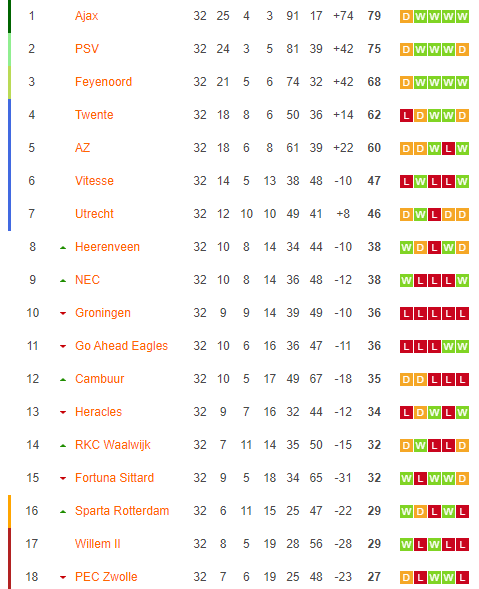Click PEC Zwolle's red down-arrow icon
479x589 pixels.
(63, 577)
